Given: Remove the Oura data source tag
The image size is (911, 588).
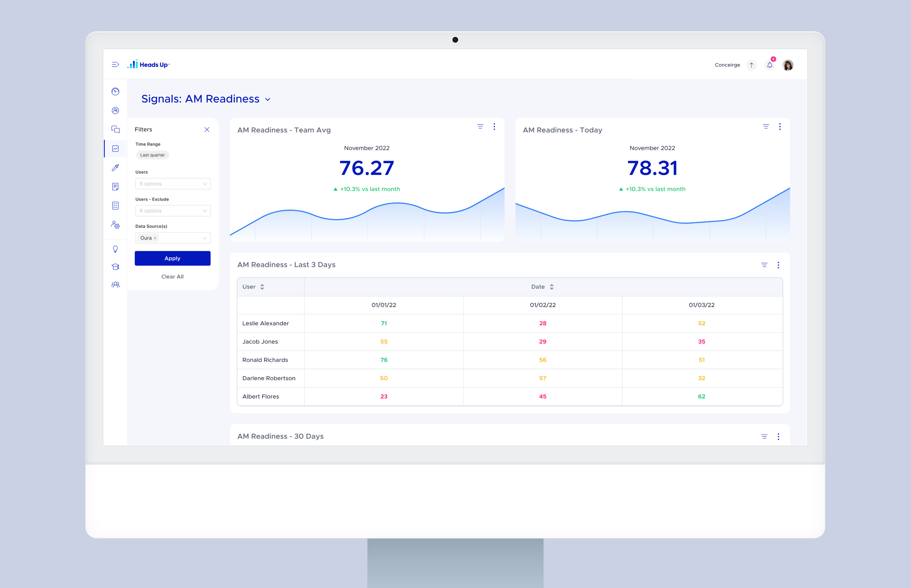Looking at the screenshot, I should (155, 238).
